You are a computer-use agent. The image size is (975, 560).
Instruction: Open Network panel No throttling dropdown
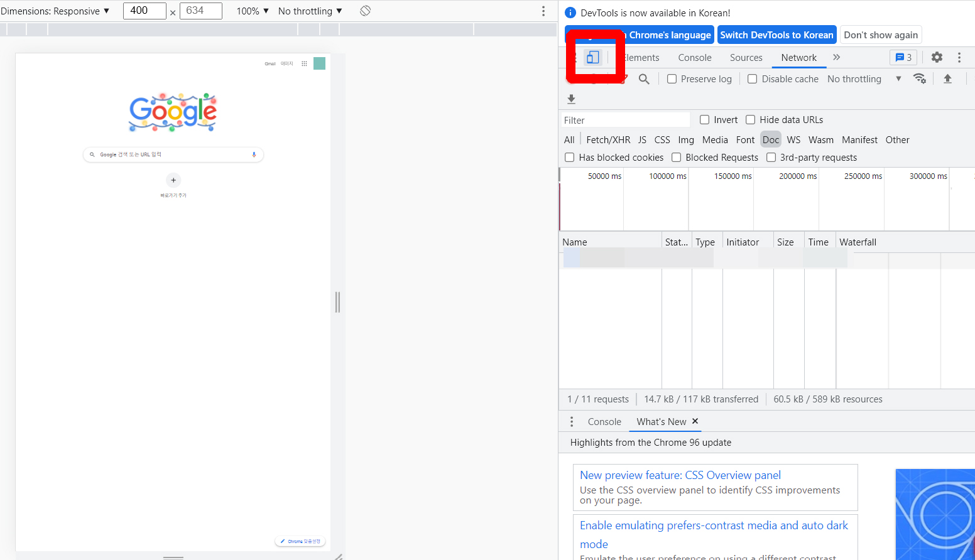[864, 79]
